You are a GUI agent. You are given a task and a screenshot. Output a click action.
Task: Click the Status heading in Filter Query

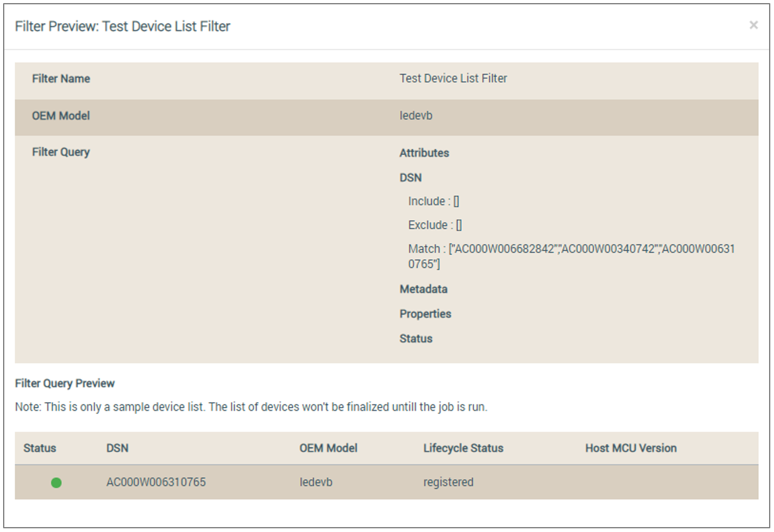pos(416,339)
